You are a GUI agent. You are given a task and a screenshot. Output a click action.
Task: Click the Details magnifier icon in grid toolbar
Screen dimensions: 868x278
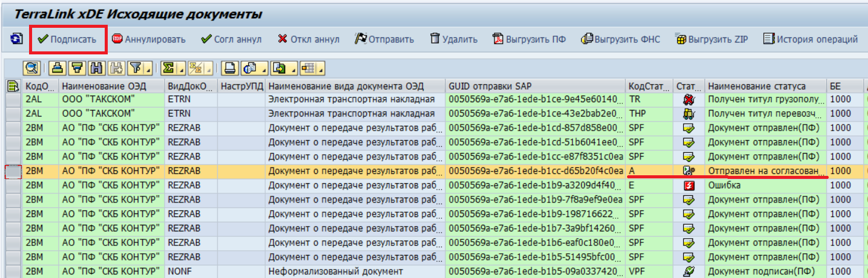tap(31, 68)
